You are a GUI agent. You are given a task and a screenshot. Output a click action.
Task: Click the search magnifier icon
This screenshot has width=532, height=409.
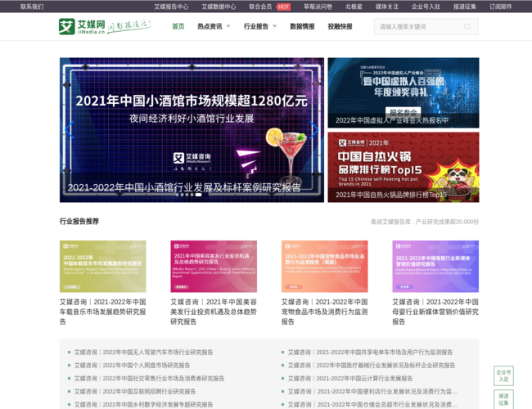pos(469,27)
